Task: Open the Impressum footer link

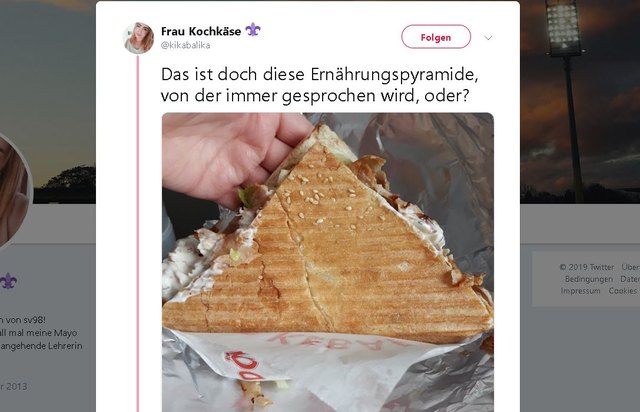Action: (580, 291)
